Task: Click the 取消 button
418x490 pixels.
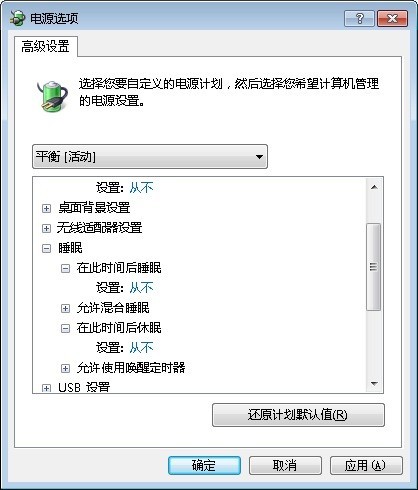Action: click(285, 465)
